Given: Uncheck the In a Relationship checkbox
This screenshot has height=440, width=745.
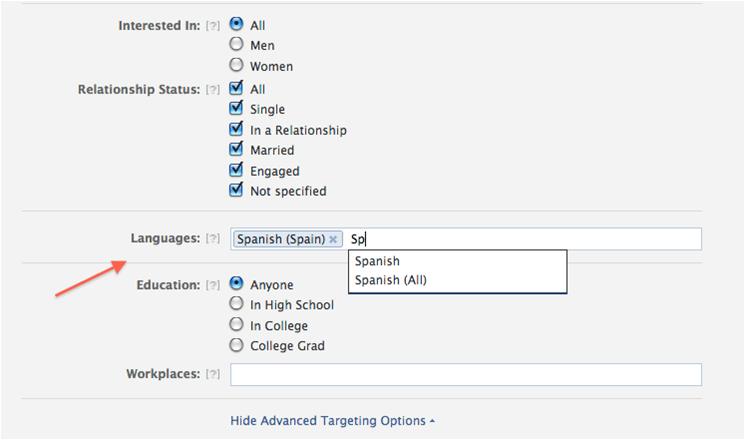Looking at the screenshot, I should point(236,129).
